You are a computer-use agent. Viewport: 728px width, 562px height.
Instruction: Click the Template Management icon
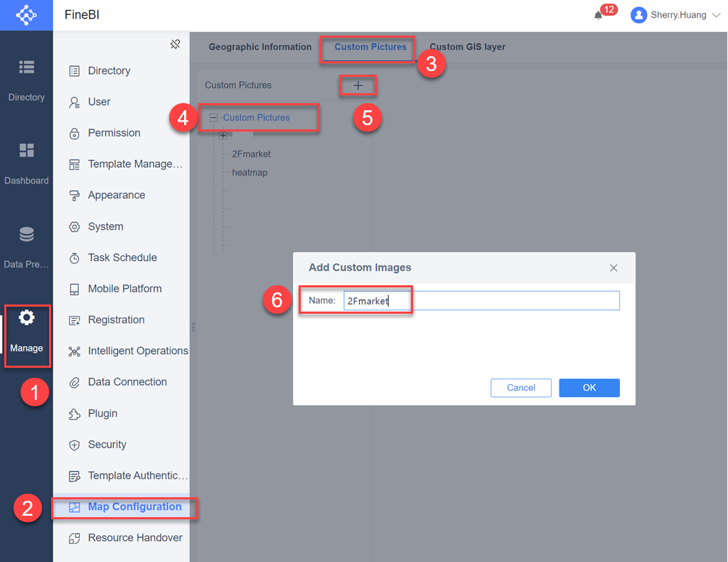pos(74,164)
